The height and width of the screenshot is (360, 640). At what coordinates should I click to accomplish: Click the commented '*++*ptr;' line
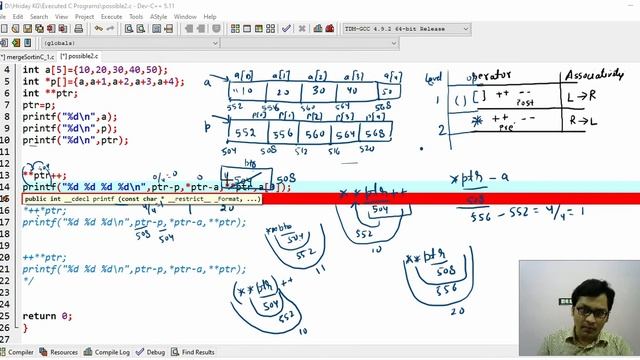click(x=44, y=211)
